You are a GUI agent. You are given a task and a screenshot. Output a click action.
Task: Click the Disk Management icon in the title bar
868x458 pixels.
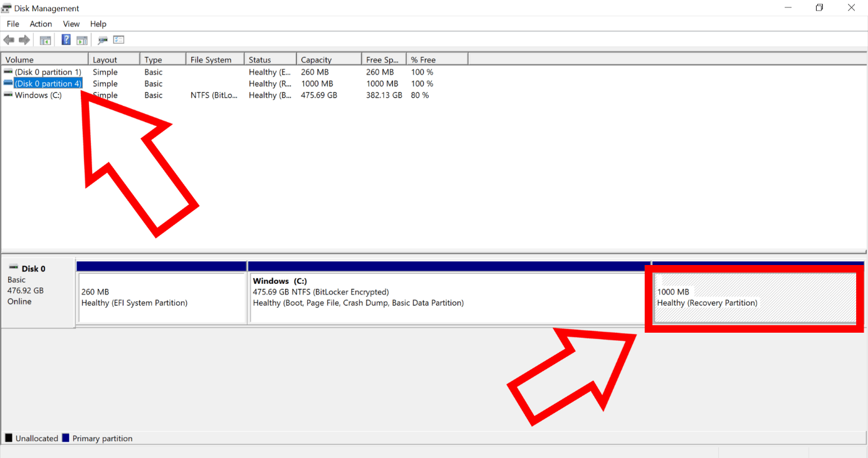6,8
